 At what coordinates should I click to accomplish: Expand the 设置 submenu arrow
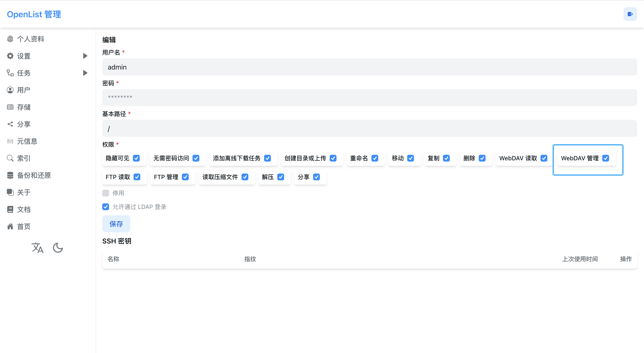85,56
